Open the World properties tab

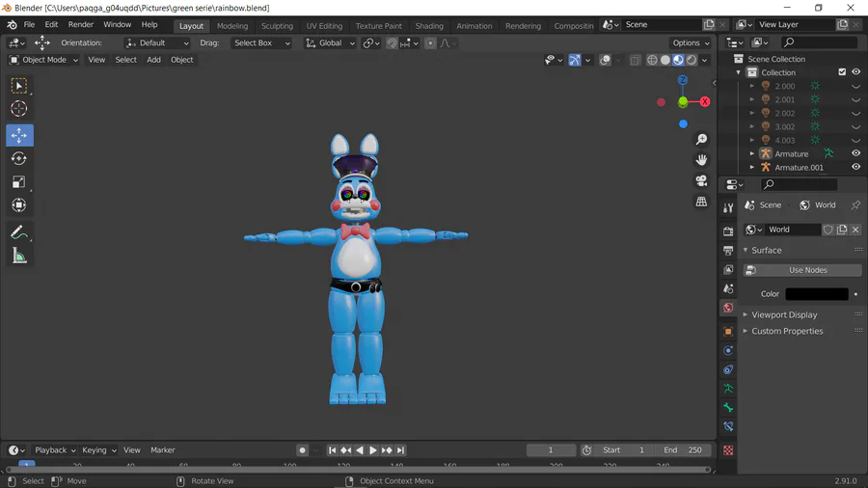tap(728, 308)
